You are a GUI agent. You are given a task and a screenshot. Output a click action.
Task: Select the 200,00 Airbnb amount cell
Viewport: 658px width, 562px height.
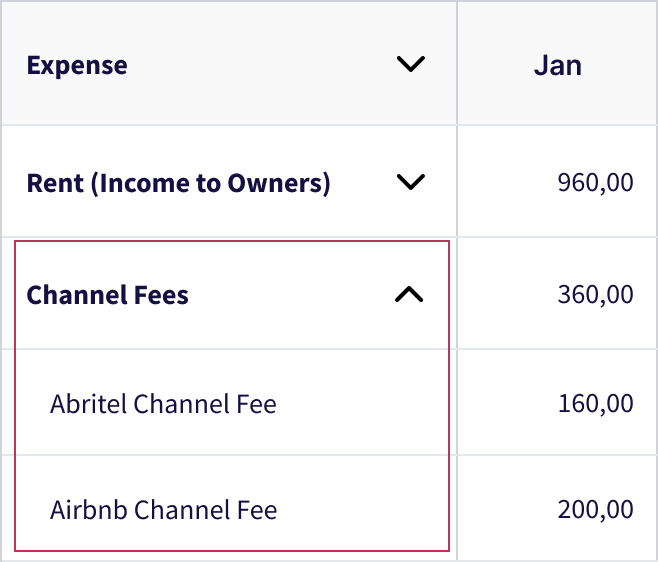click(595, 510)
